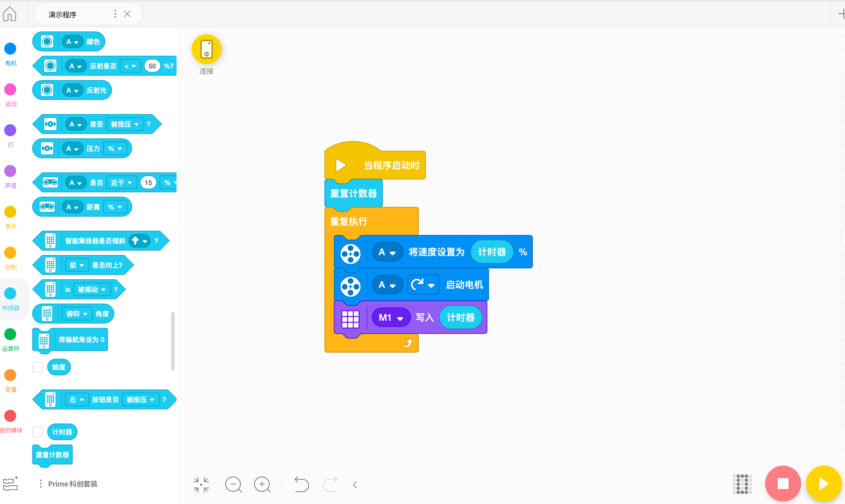Open port dropdown on 颜色 block
The height and width of the screenshot is (504, 845).
pyautogui.click(x=72, y=42)
